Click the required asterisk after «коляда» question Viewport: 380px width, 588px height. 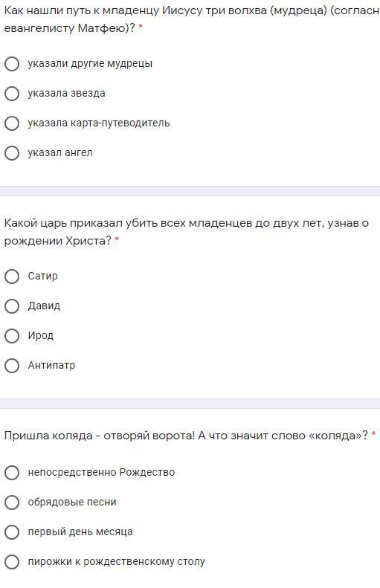[373, 434]
